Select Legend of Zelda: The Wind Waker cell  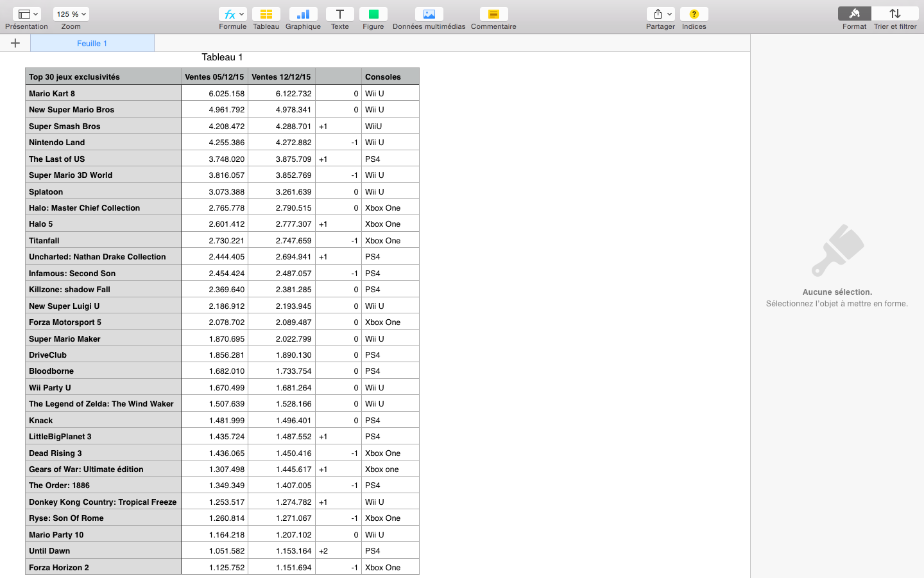[x=103, y=403]
